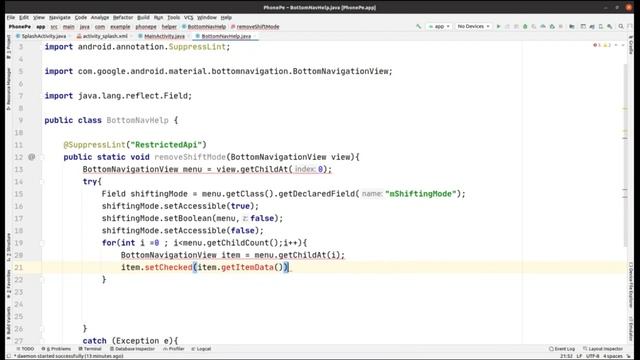This screenshot has width=640, height=360.
Task: Click the removeShiftMode breadcrumb
Action: (x=255, y=27)
